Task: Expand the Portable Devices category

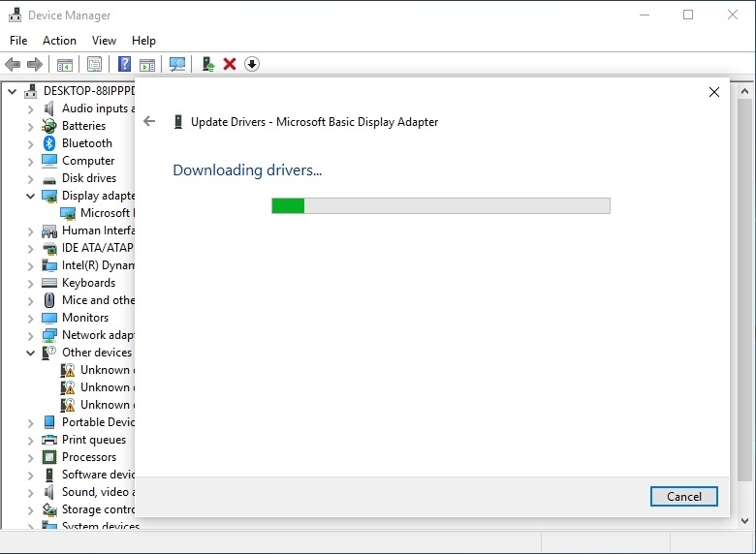Action: tap(30, 423)
